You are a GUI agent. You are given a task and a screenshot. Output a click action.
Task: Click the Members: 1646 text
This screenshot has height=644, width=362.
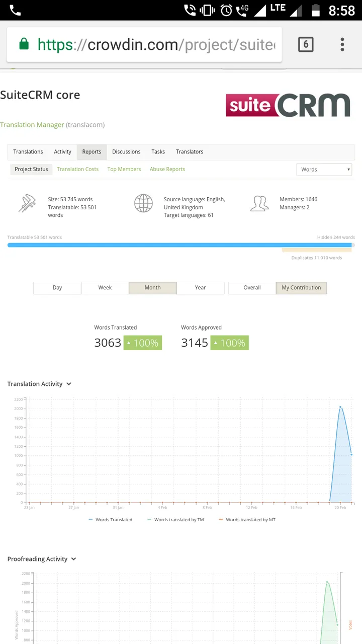coord(299,199)
